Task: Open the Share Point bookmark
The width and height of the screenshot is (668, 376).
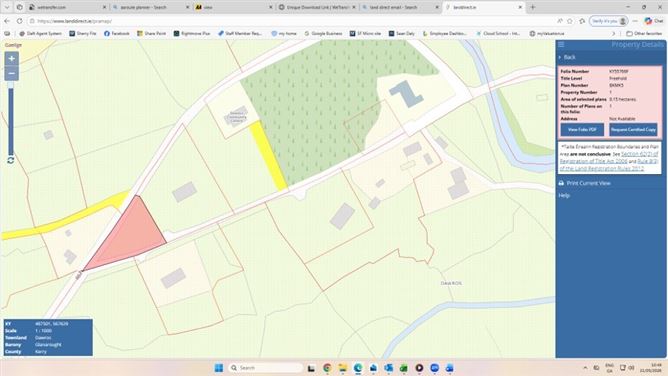Action: 152,33
